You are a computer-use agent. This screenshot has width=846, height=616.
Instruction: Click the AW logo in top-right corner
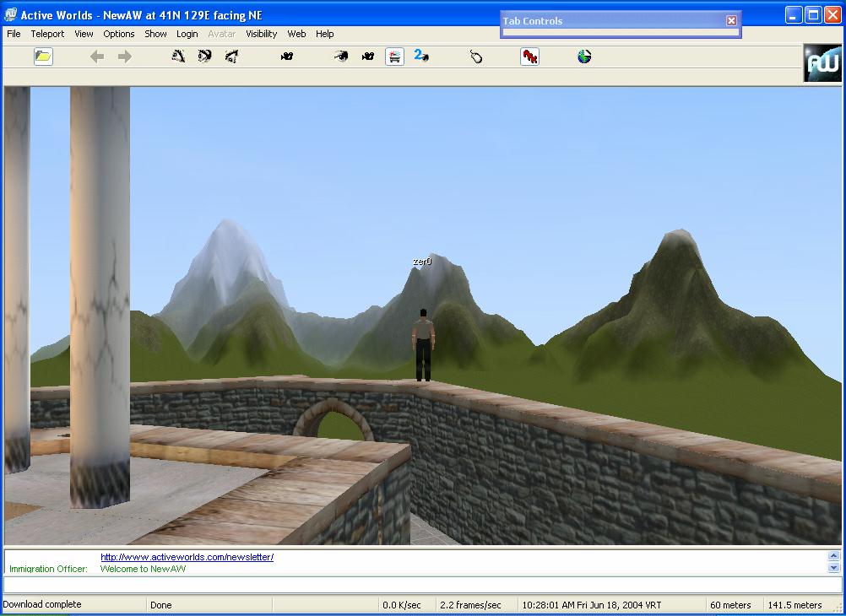tap(822, 63)
